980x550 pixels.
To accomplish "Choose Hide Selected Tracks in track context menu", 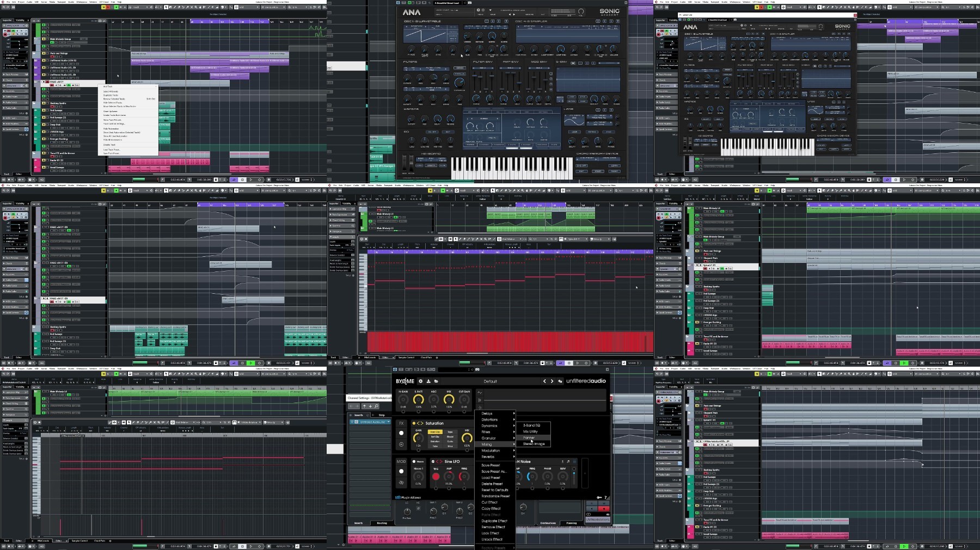I will (113, 102).
